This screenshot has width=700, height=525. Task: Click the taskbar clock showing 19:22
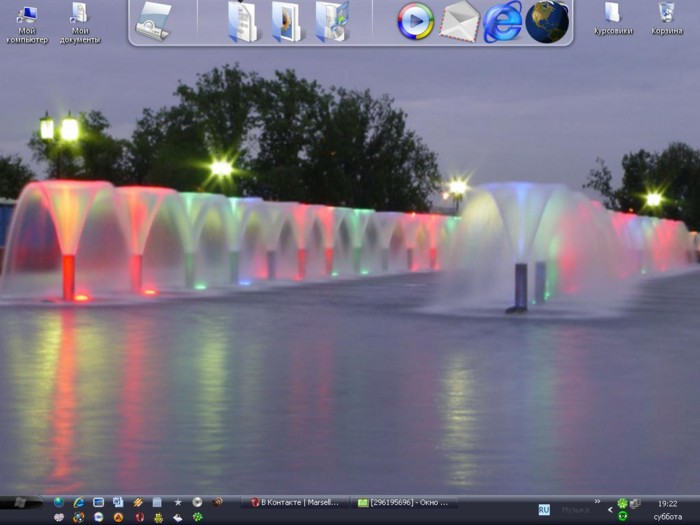[667, 503]
